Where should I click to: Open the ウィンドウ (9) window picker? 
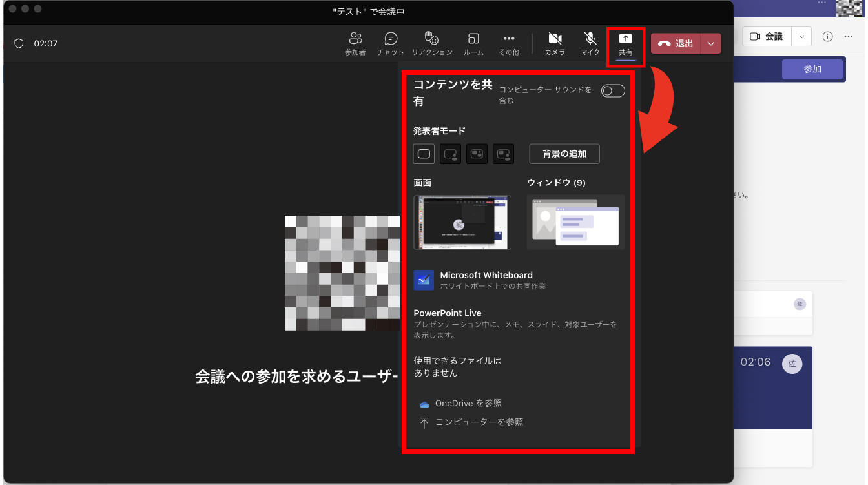click(575, 222)
